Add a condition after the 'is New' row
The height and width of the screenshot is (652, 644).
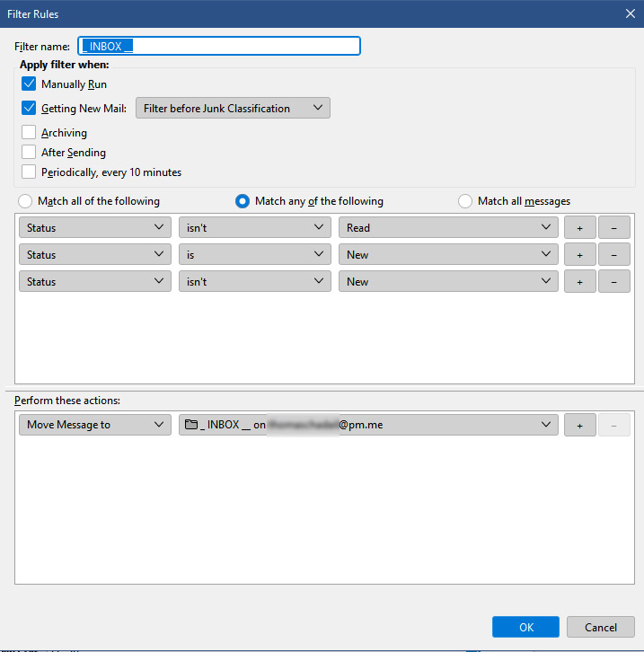pos(580,254)
